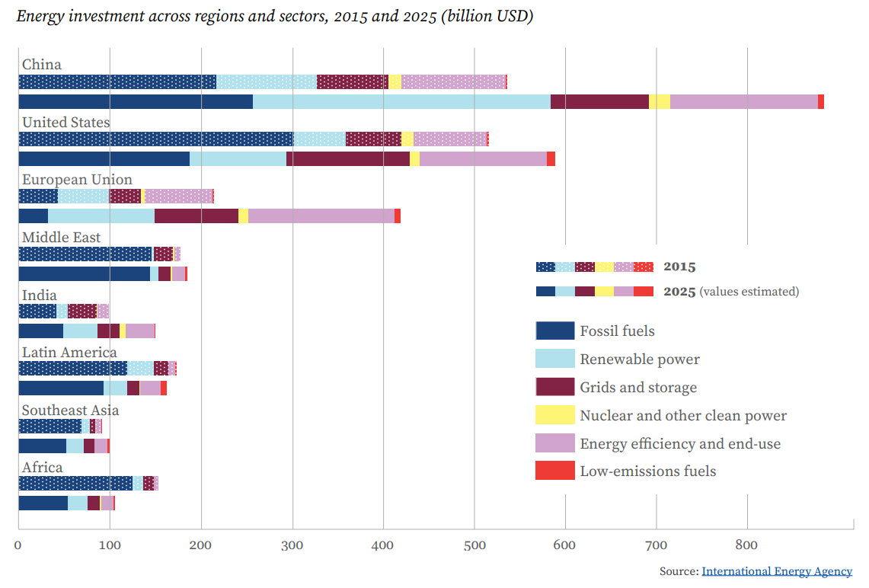Open the International Energy Agency source link
The image size is (869, 588).
[x=776, y=571]
